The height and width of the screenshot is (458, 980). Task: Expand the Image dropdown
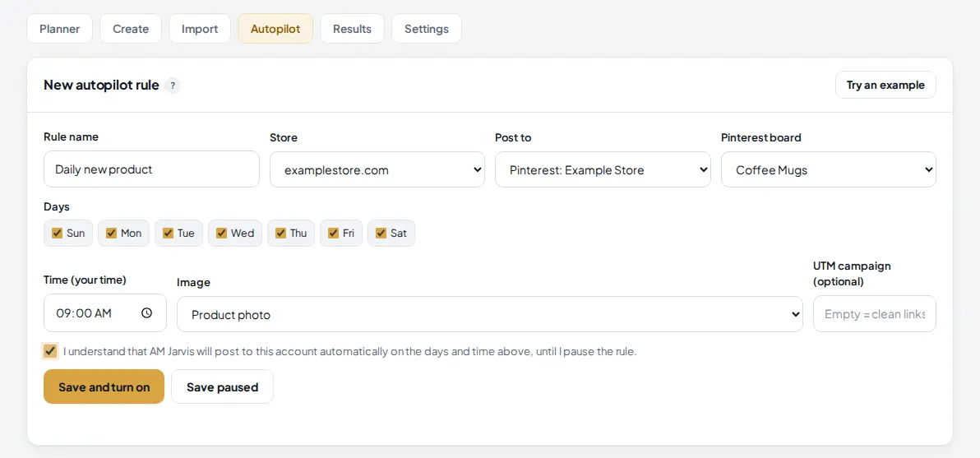point(490,314)
